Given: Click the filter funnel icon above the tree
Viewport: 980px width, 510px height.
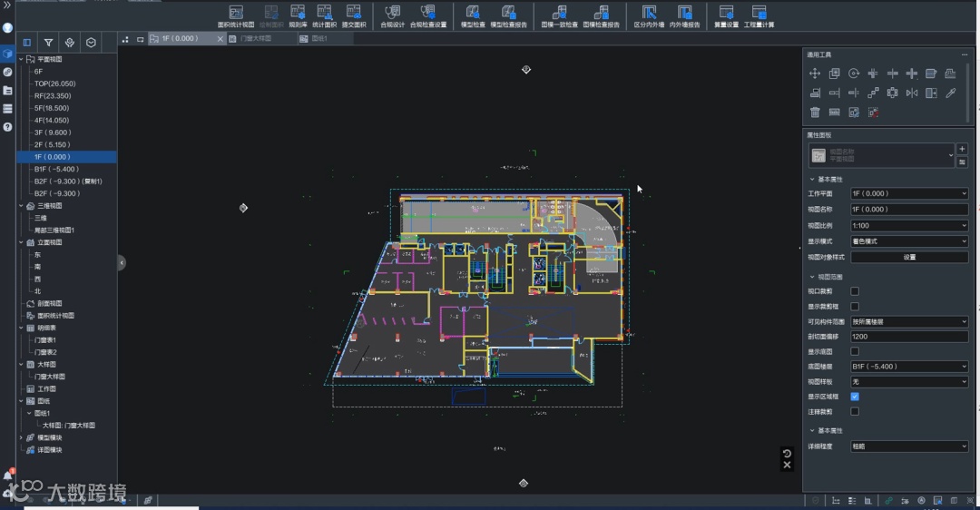Looking at the screenshot, I should pos(48,43).
